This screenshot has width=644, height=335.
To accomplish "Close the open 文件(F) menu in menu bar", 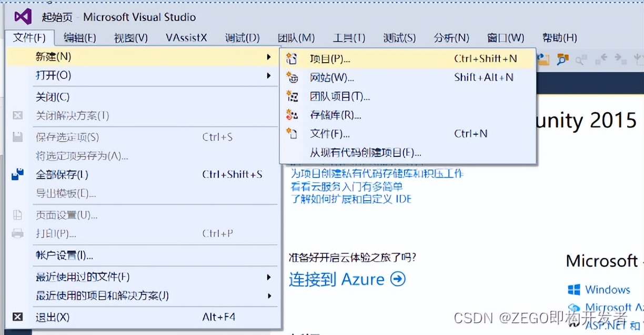I will 29,38.
